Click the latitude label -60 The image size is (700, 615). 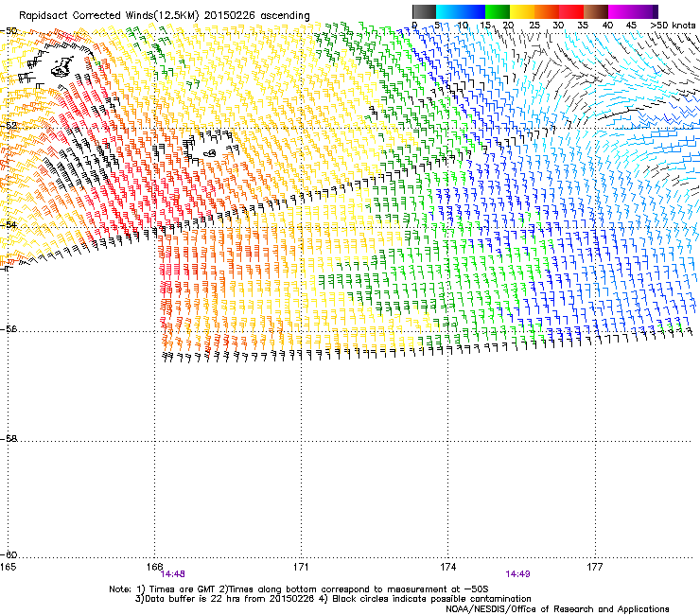(x=9, y=555)
